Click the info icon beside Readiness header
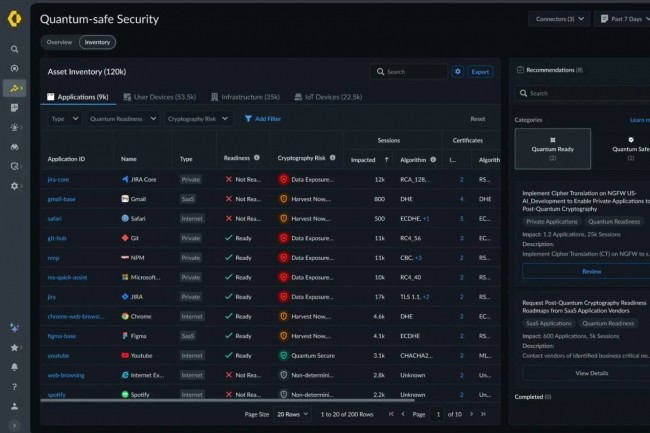Viewport: 650px width, 433px height. (x=256, y=158)
